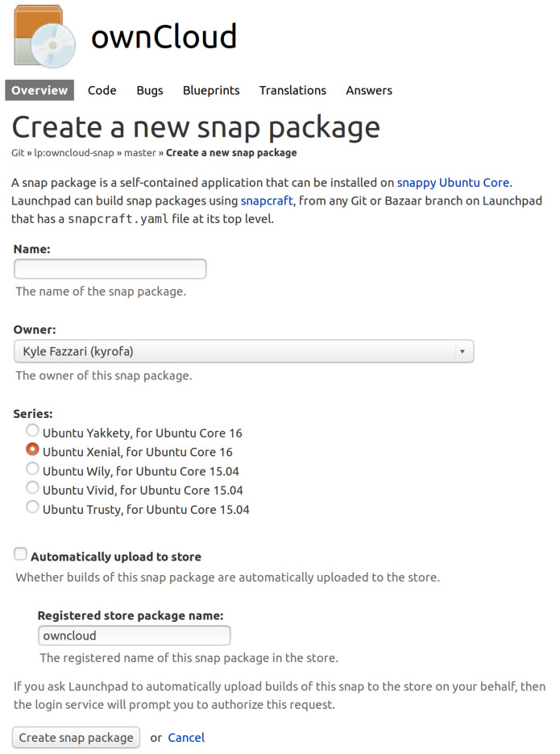This screenshot has height=754, width=560.
Task: Select Ubuntu Xenial for Ubuntu Core 16
Action: (32, 449)
